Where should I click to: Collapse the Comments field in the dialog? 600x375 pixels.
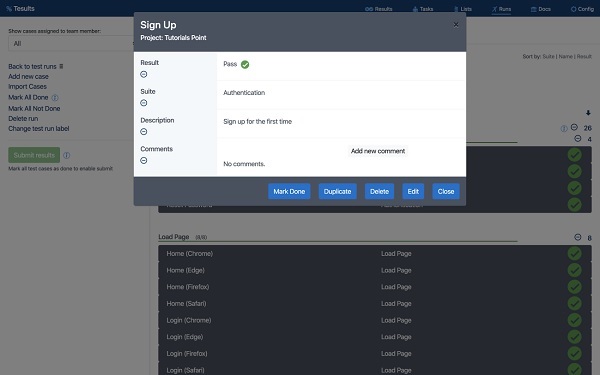143,160
